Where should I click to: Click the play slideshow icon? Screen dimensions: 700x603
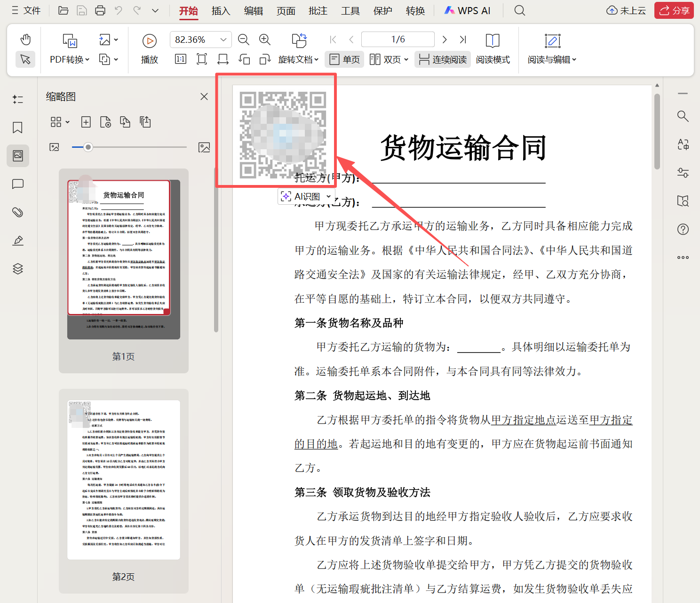pyautogui.click(x=150, y=41)
